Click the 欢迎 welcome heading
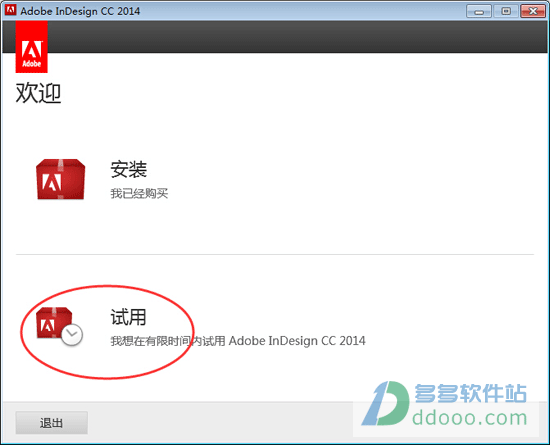550x445 pixels. (x=39, y=93)
